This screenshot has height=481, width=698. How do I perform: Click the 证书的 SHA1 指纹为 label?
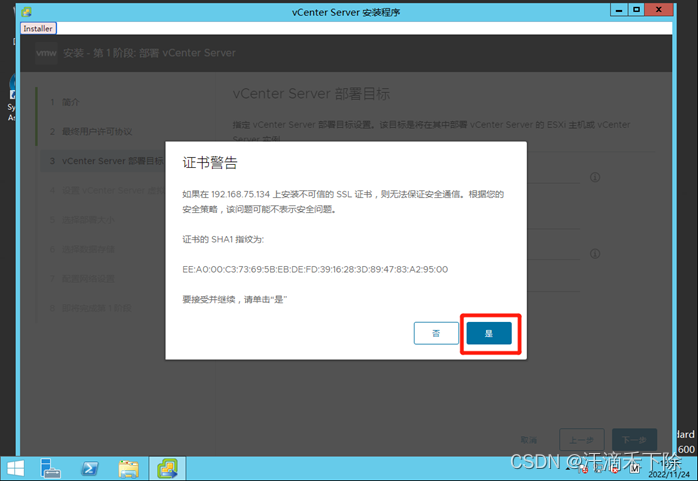223,239
